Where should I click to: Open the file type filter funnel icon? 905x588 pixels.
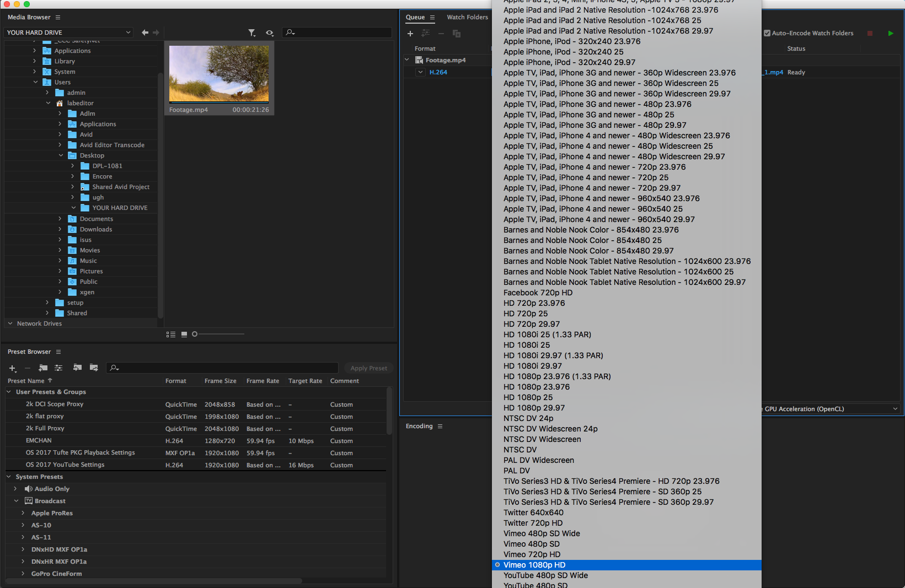point(251,33)
